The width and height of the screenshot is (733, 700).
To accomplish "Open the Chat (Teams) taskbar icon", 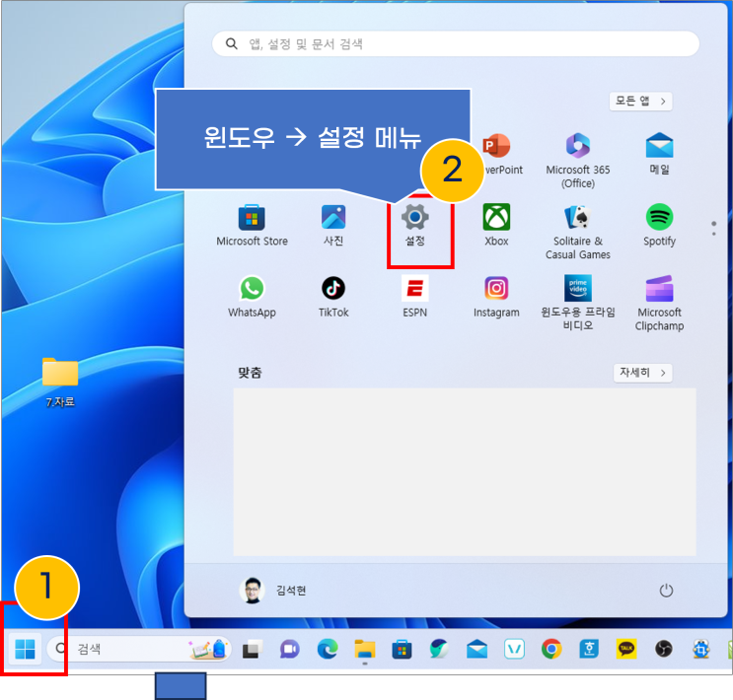I will [x=289, y=649].
